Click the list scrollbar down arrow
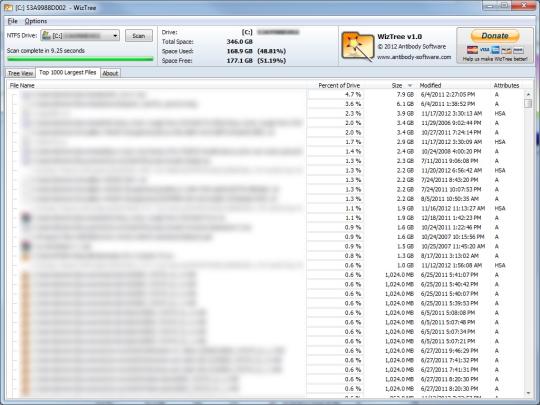This screenshot has width=540, height=405. pyautogui.click(x=528, y=393)
